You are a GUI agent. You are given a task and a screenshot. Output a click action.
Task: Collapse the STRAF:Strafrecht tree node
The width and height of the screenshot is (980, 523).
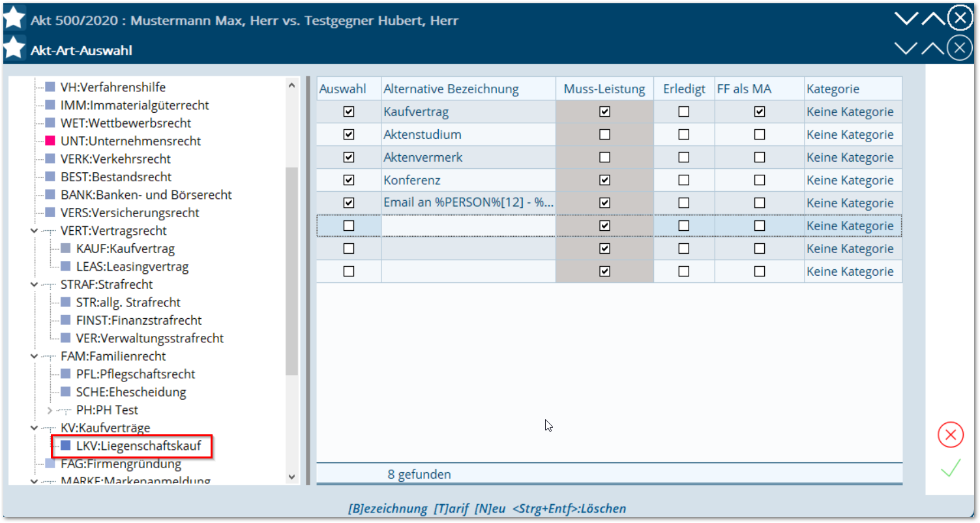click(34, 284)
